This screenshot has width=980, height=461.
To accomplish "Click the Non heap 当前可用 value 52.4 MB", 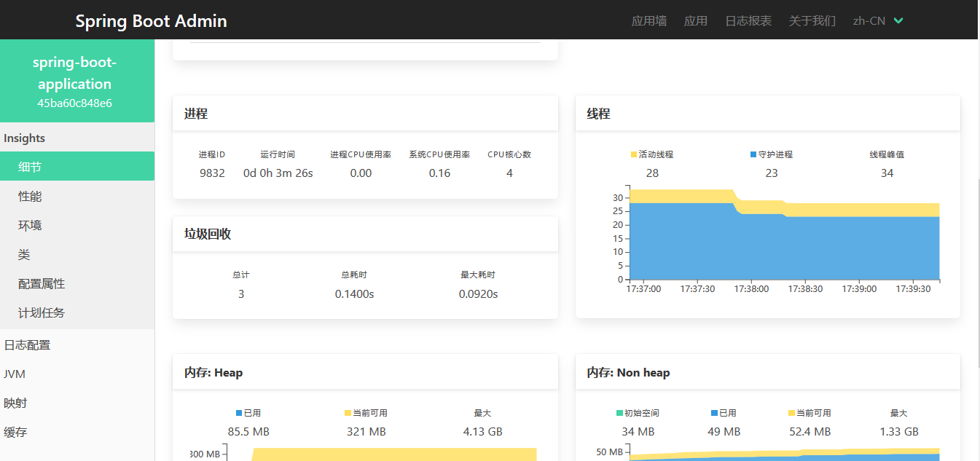I will point(810,432).
